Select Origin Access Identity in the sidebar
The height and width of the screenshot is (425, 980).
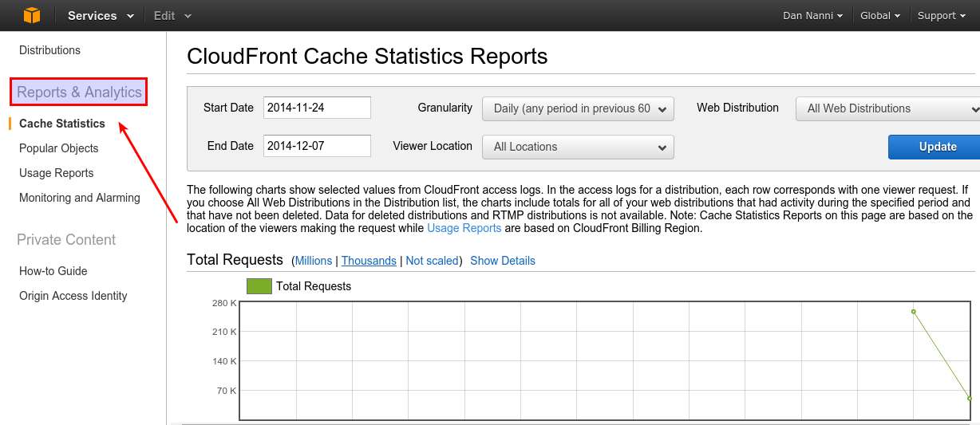click(x=73, y=296)
